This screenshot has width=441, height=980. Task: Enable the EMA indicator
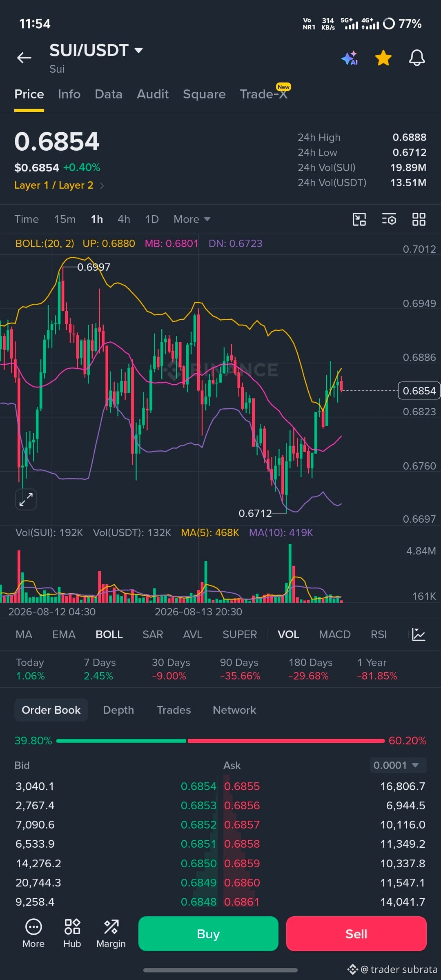64,635
